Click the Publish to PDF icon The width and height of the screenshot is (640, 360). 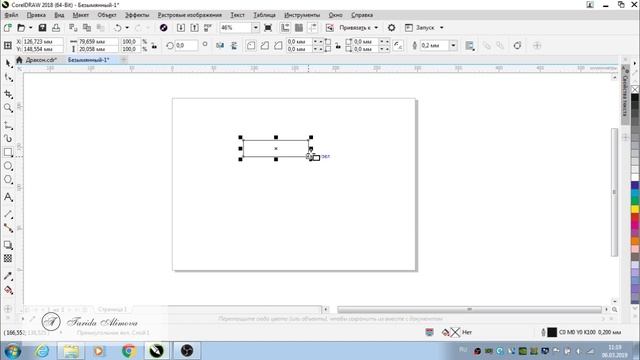click(x=208, y=28)
